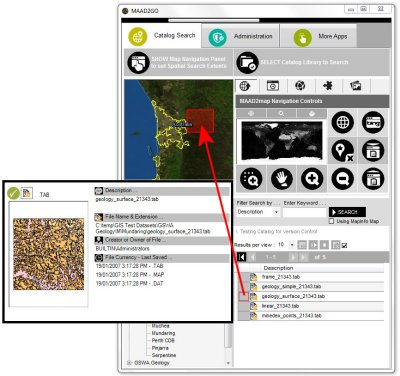Screen dimensions: 400x376
Task: Click the Description header in popup
Action: [162, 191]
